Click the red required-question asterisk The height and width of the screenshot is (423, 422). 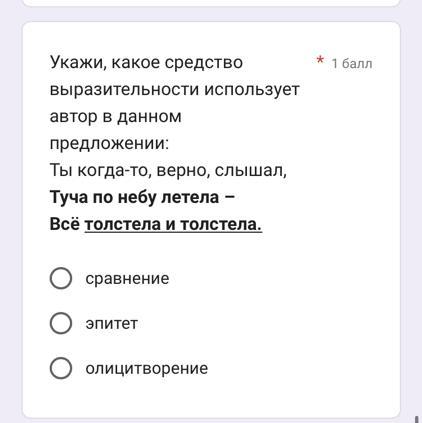point(320,60)
